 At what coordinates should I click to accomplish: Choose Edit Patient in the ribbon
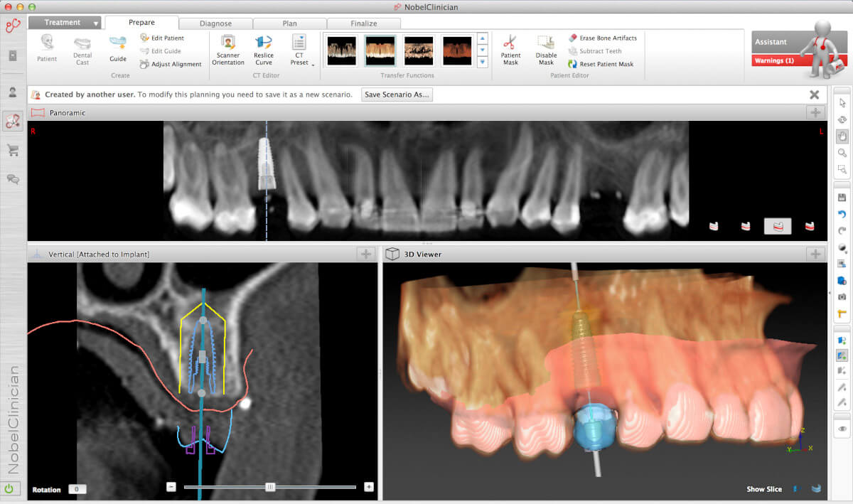pos(162,38)
